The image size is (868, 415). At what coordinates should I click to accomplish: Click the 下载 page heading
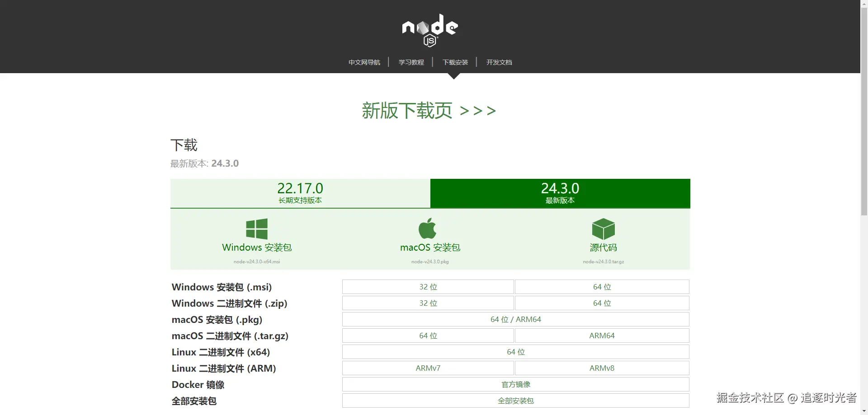184,145
